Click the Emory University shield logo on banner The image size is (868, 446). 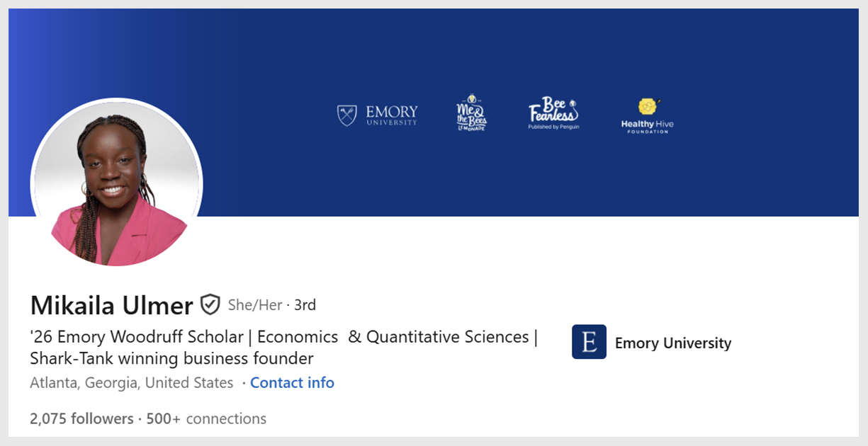point(347,113)
